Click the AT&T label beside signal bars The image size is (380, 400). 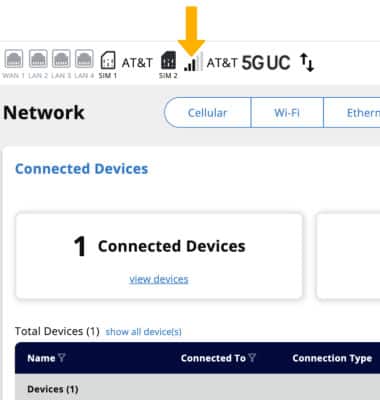coord(222,62)
